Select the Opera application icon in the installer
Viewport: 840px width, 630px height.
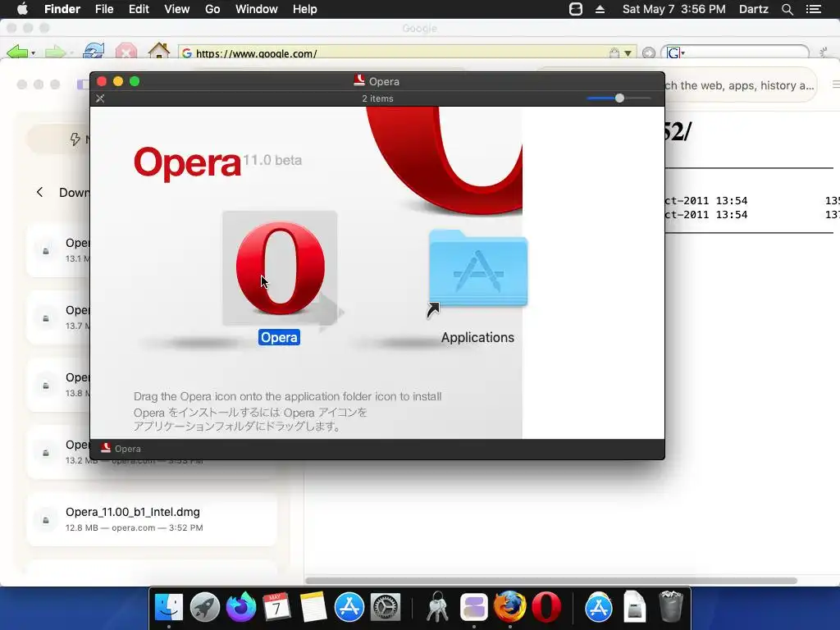(x=280, y=268)
